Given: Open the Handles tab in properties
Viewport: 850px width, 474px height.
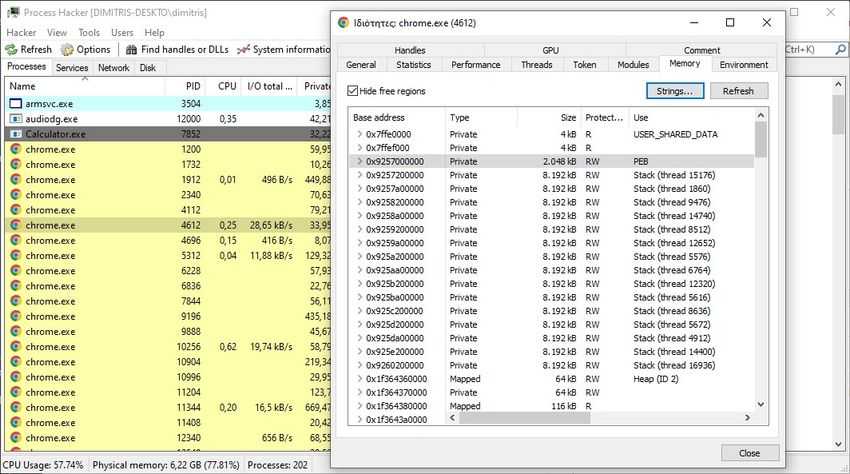Looking at the screenshot, I should [x=410, y=50].
